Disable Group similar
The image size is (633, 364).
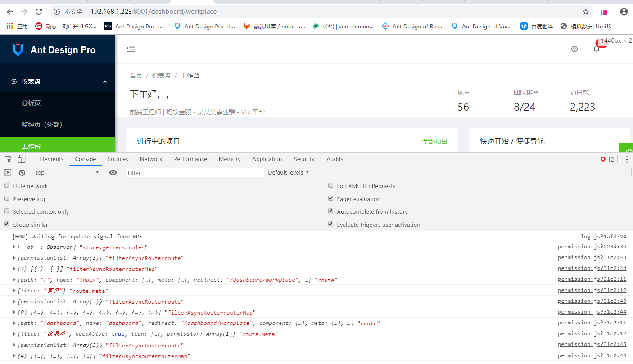6,224
